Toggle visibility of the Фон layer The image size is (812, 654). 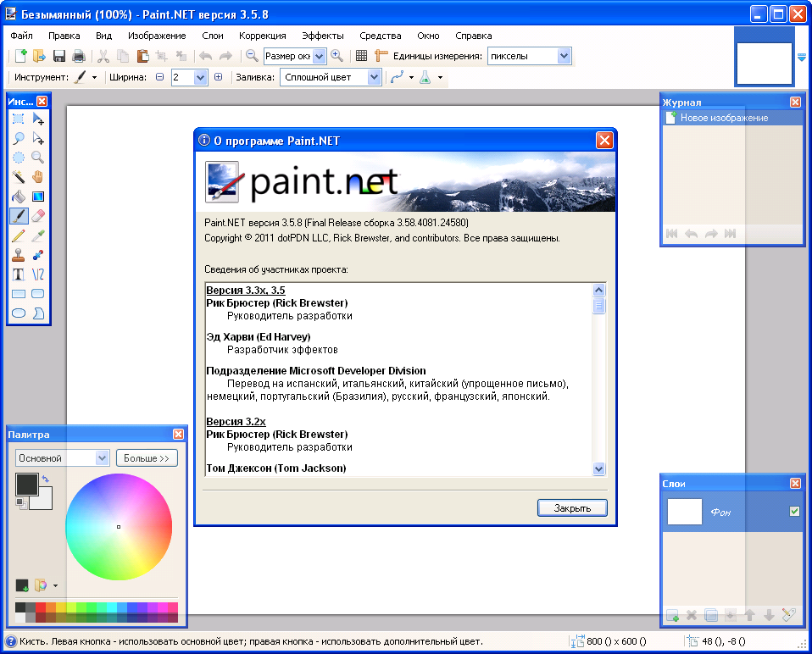tap(794, 512)
